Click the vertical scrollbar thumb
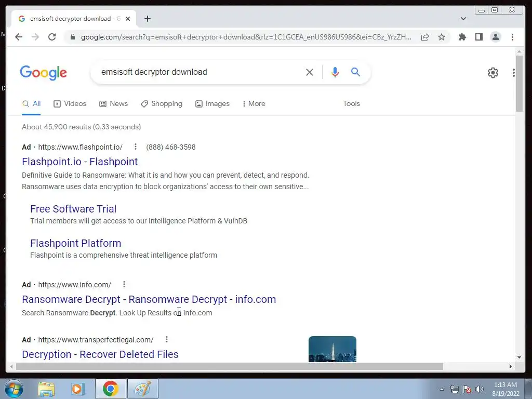The image size is (532, 399). click(x=519, y=83)
